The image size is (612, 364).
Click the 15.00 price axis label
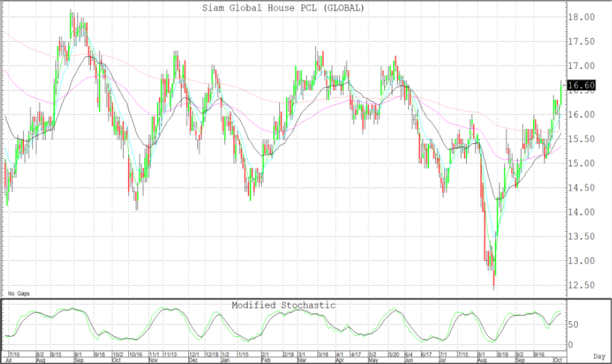581,164
